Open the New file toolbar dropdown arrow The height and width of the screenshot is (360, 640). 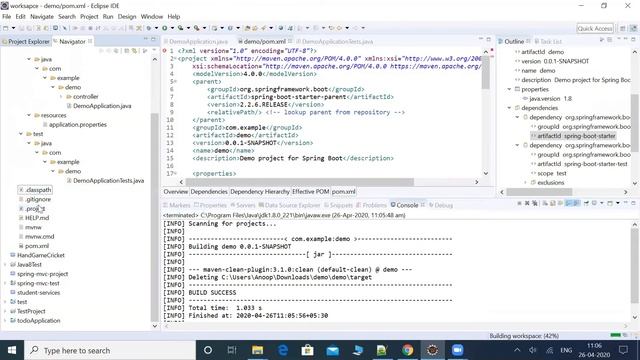(x=13, y=28)
